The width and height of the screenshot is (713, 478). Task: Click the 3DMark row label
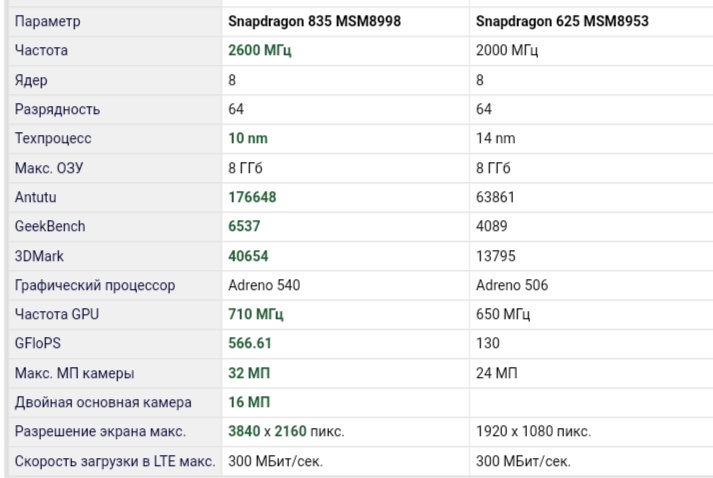39,256
